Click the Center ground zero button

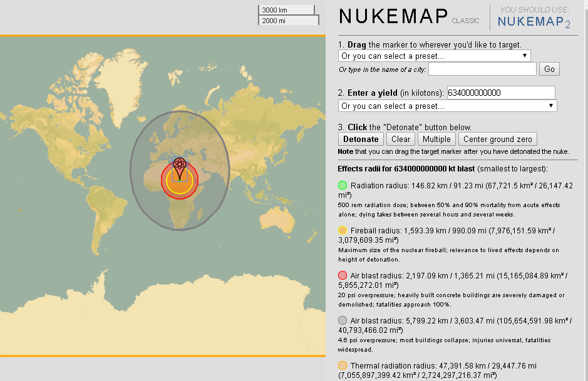tap(498, 139)
